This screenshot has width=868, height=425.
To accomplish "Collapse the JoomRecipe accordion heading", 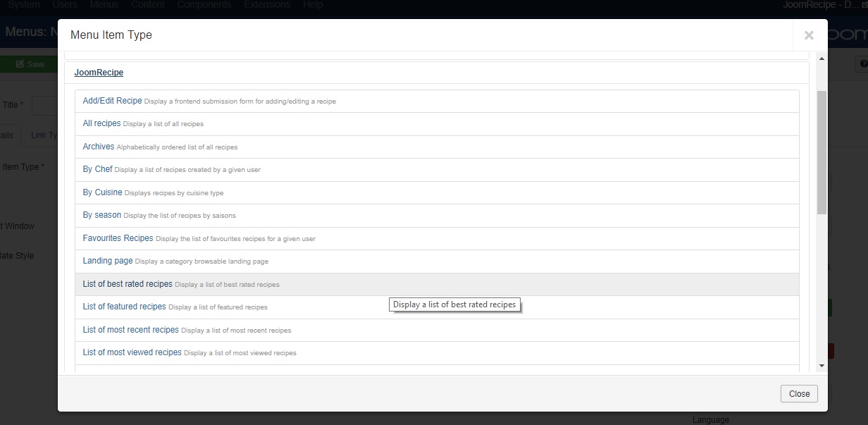I will [99, 73].
